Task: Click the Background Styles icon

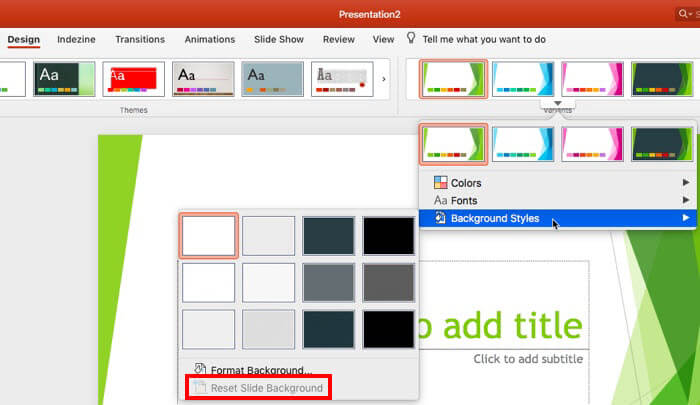Action: coord(441,217)
